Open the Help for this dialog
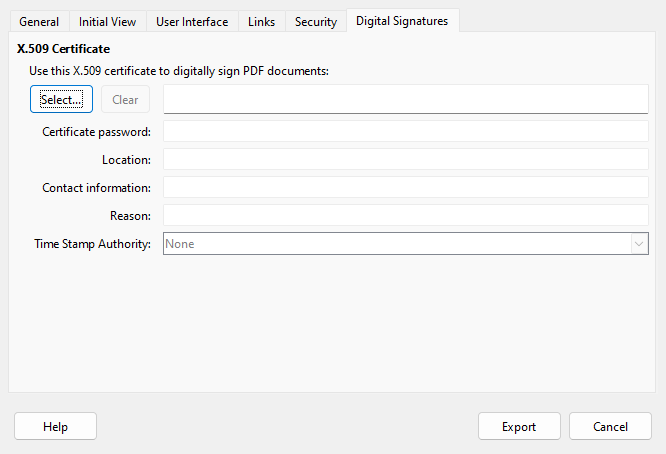This screenshot has width=666, height=454. pyautogui.click(x=55, y=426)
